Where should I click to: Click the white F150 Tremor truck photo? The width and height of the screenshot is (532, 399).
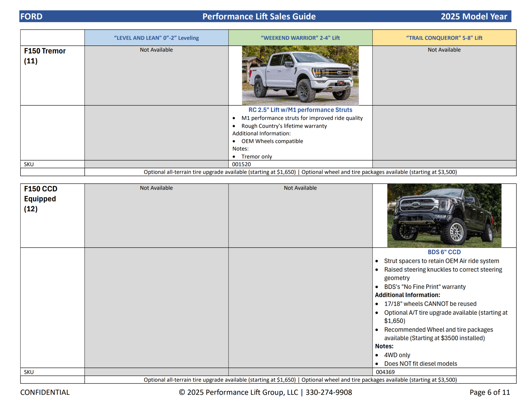pyautogui.click(x=300, y=76)
